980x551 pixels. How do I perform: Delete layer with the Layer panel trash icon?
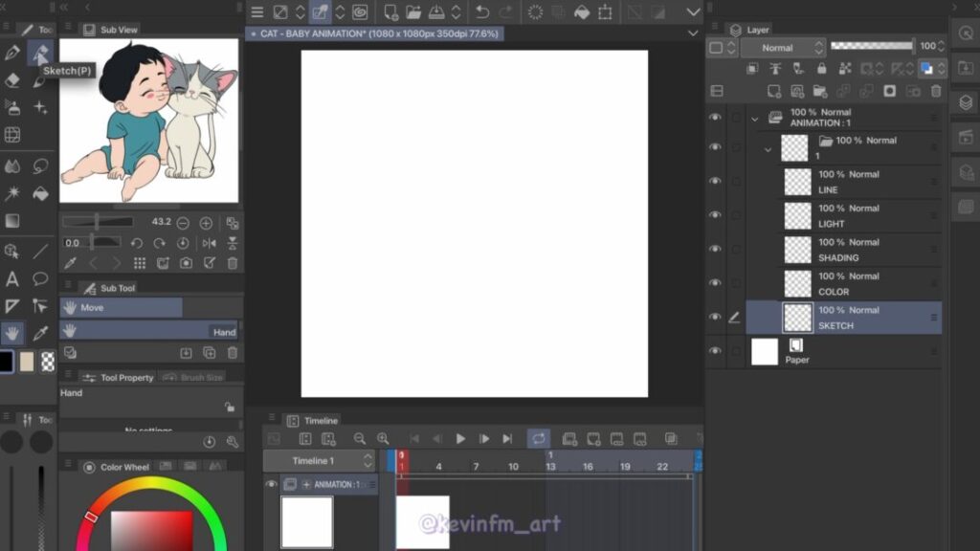coord(936,91)
